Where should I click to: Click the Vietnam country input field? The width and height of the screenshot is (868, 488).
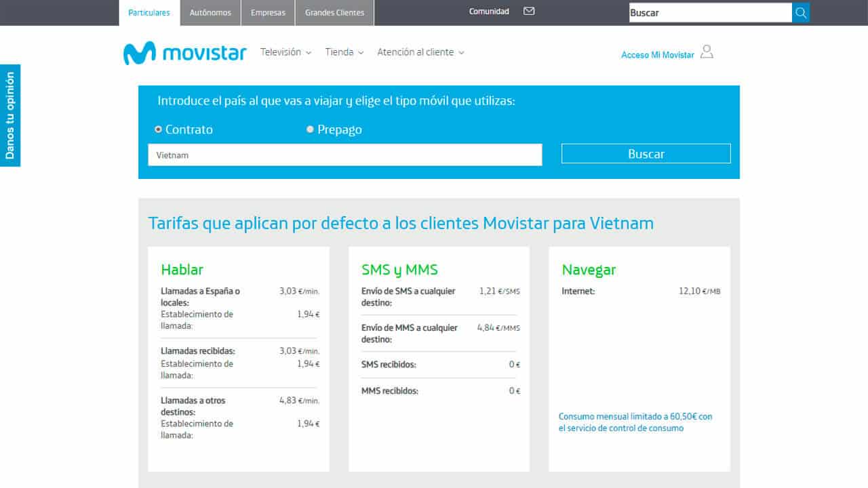pos(345,155)
